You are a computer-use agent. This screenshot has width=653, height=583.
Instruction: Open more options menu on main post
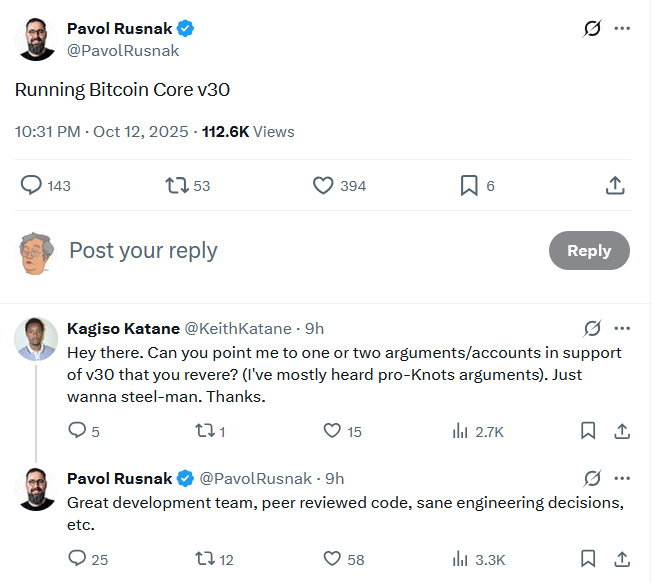[x=622, y=28]
